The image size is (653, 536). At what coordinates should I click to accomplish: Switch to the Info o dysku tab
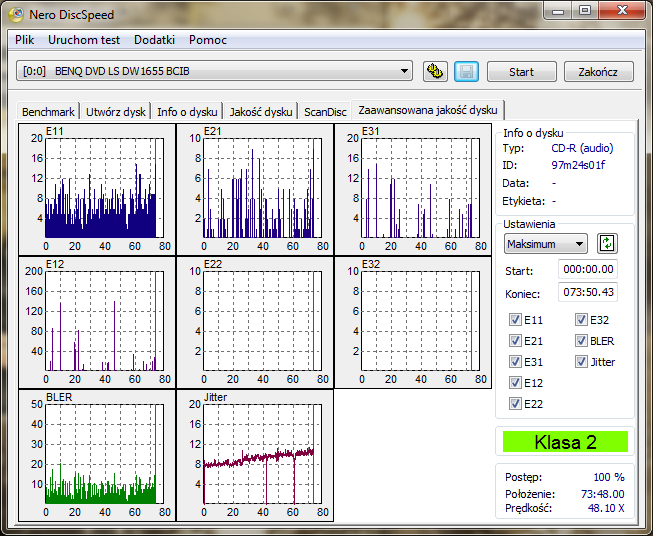[x=187, y=112]
